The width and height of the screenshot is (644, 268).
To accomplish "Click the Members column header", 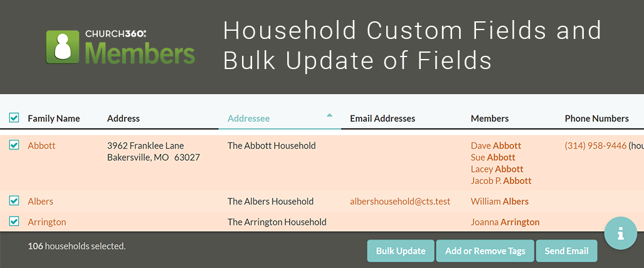I will click(490, 119).
